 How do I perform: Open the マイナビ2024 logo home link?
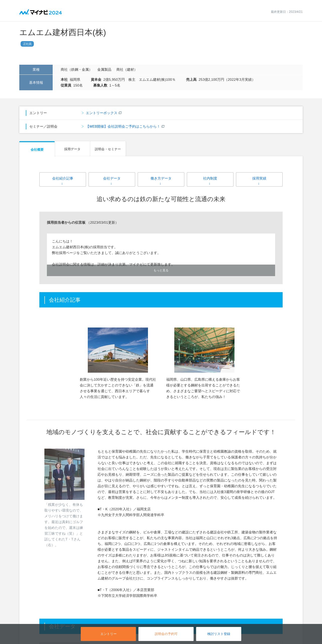click(41, 12)
